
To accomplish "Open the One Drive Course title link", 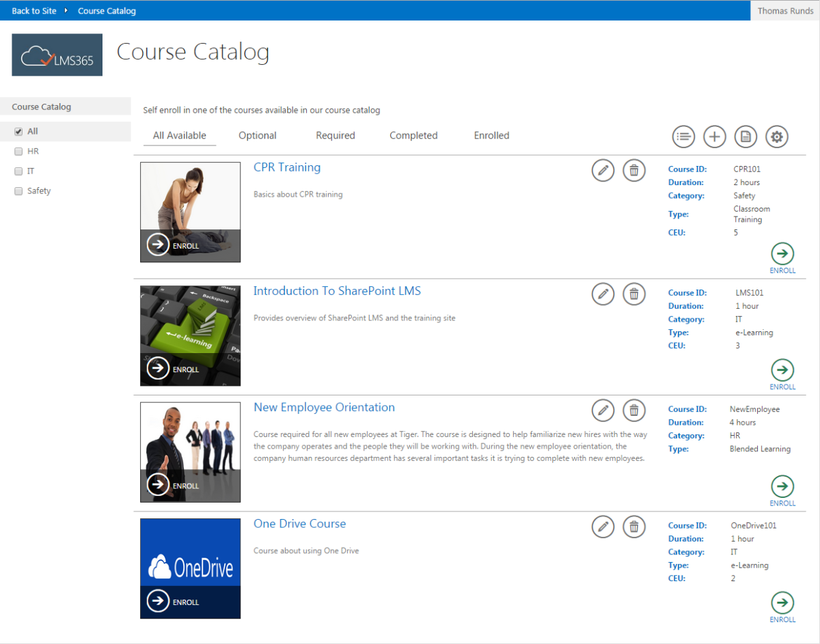I will click(x=300, y=524).
